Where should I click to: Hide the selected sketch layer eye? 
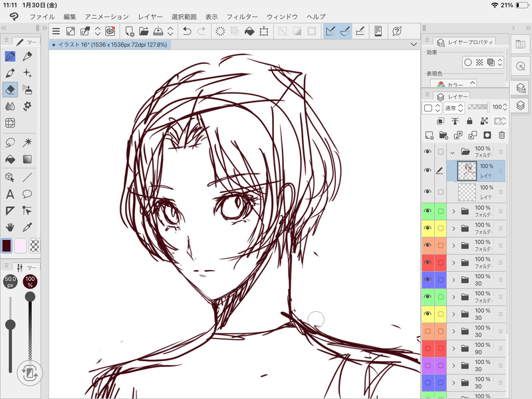(428, 170)
